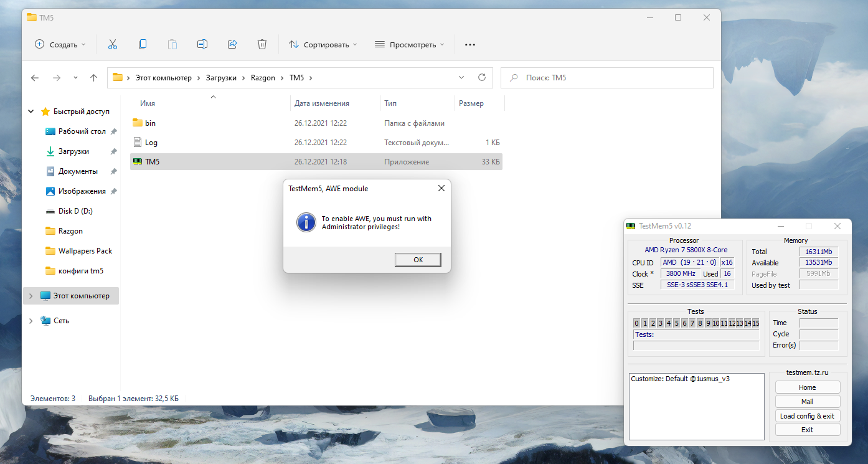Viewport: 868px width, 464px height.
Task: Click the folder icon in the address bar
Action: 118,78
